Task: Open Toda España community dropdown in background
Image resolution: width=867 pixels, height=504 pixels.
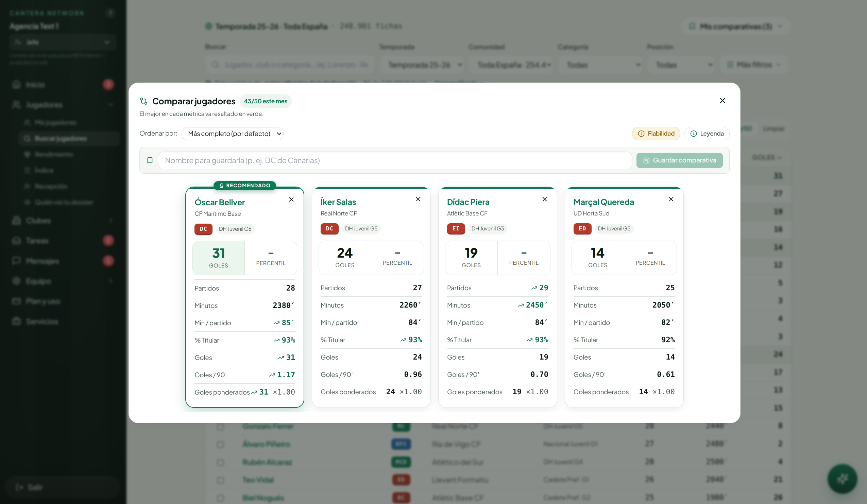Action: [x=511, y=65]
